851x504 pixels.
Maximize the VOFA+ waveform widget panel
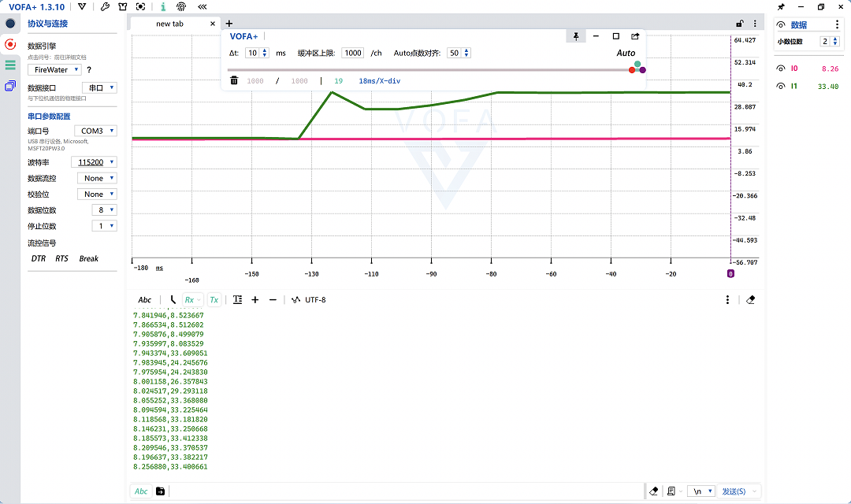click(x=616, y=36)
